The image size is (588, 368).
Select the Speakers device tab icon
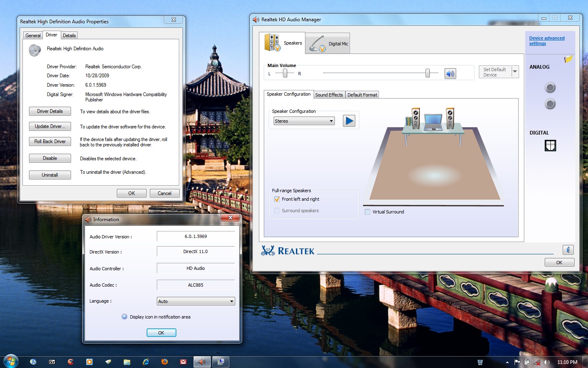(x=272, y=43)
